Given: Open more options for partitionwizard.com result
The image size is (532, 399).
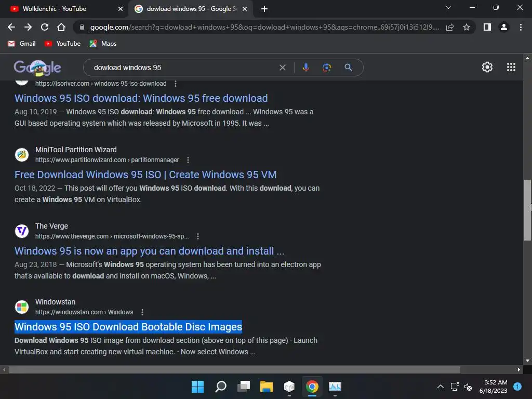Looking at the screenshot, I should tap(188, 160).
